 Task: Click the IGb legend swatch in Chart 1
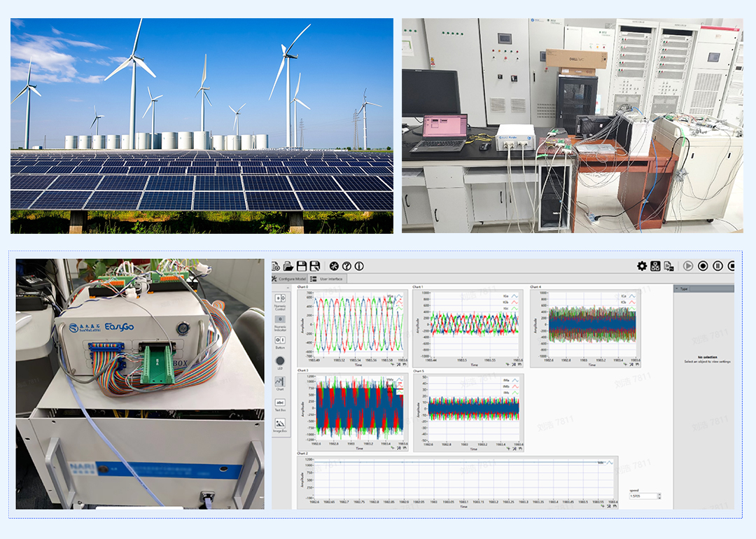[x=515, y=302]
